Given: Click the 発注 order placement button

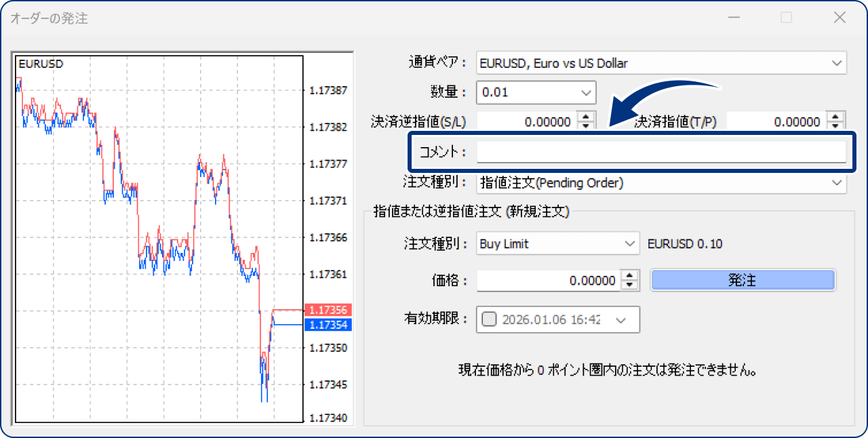Looking at the screenshot, I should coord(743,280).
